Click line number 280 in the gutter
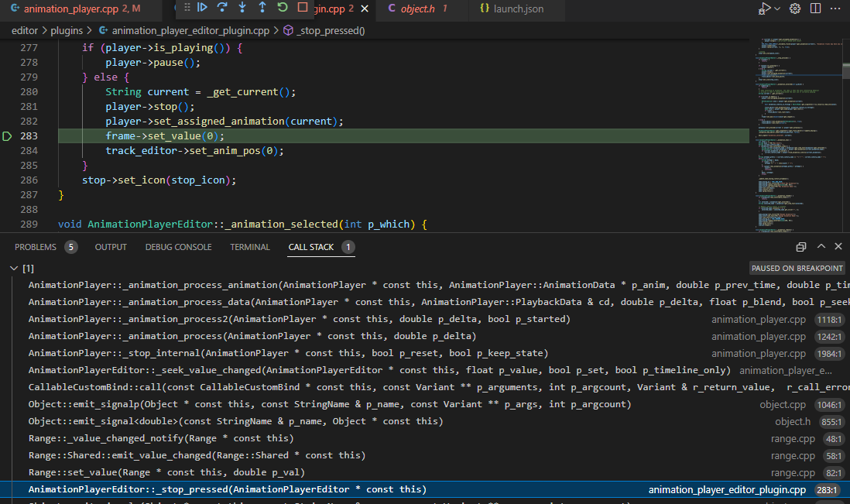 point(29,92)
